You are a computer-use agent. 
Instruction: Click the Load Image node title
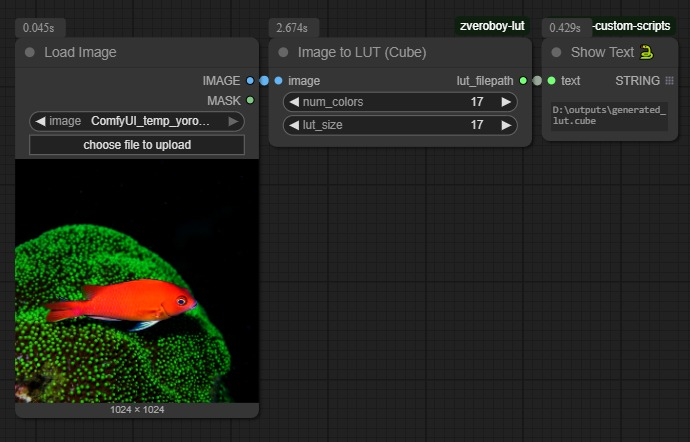80,52
